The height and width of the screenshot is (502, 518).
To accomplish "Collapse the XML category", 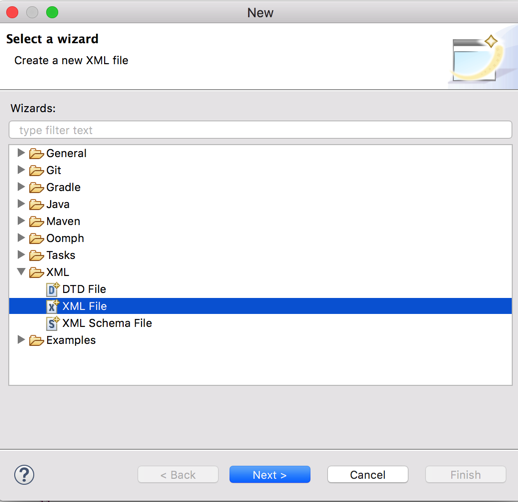I will point(21,272).
